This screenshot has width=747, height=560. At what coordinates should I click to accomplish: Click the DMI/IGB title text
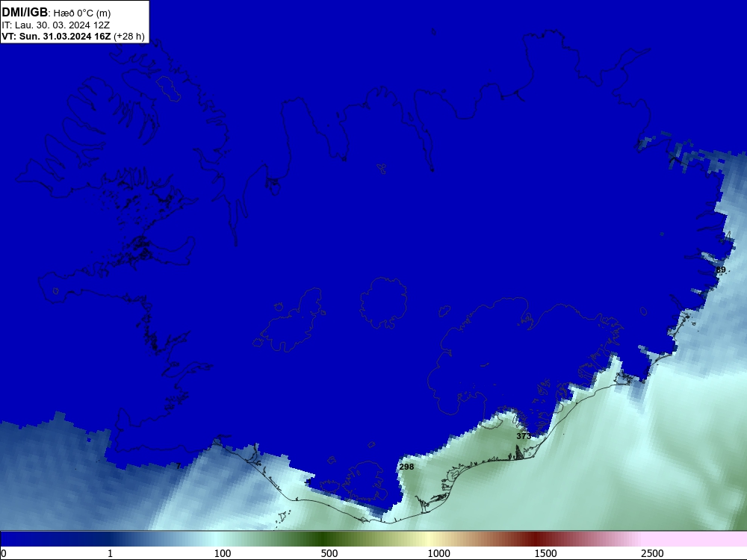pos(25,13)
